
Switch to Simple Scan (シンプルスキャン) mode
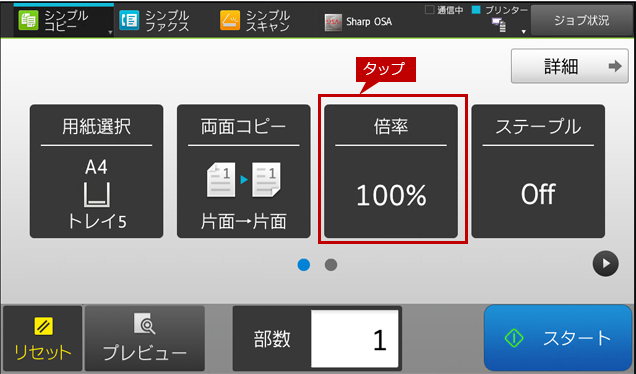tap(255, 21)
